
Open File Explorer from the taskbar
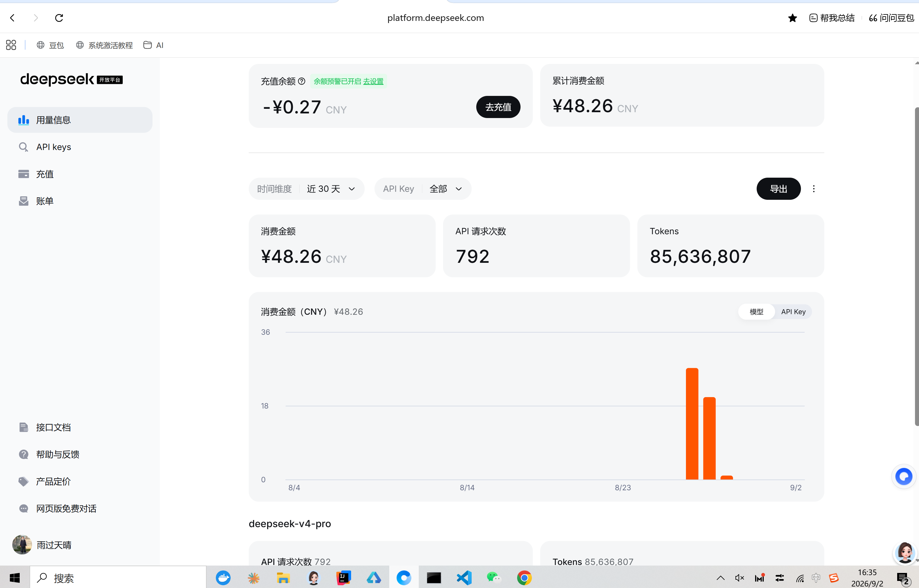tap(283, 578)
